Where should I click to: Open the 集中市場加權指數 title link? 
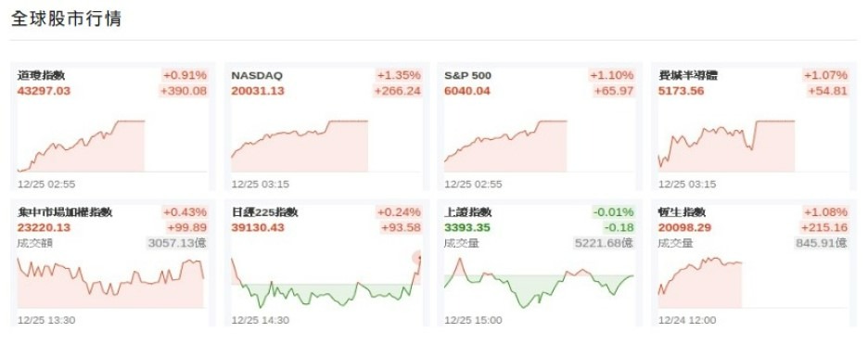pyautogui.click(x=65, y=212)
